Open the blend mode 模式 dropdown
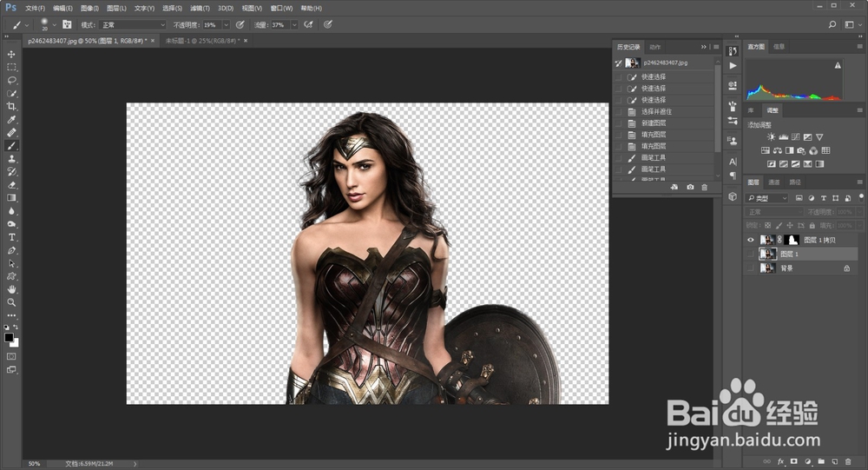 pos(132,25)
